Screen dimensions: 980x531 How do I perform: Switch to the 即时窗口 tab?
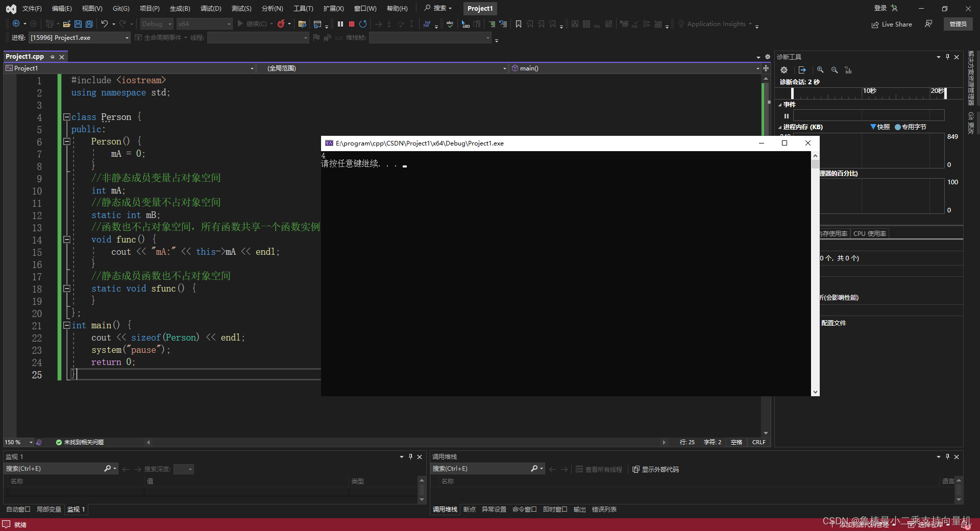555,510
